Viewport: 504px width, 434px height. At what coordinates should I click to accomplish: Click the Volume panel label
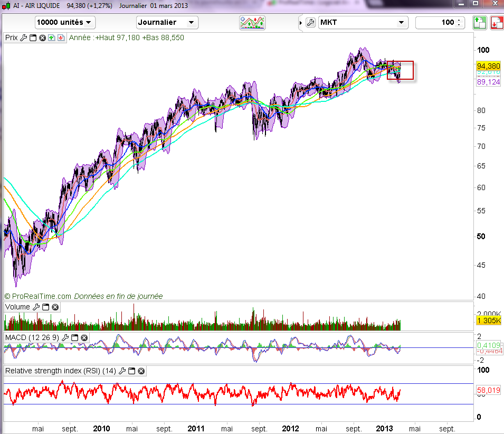(17, 307)
